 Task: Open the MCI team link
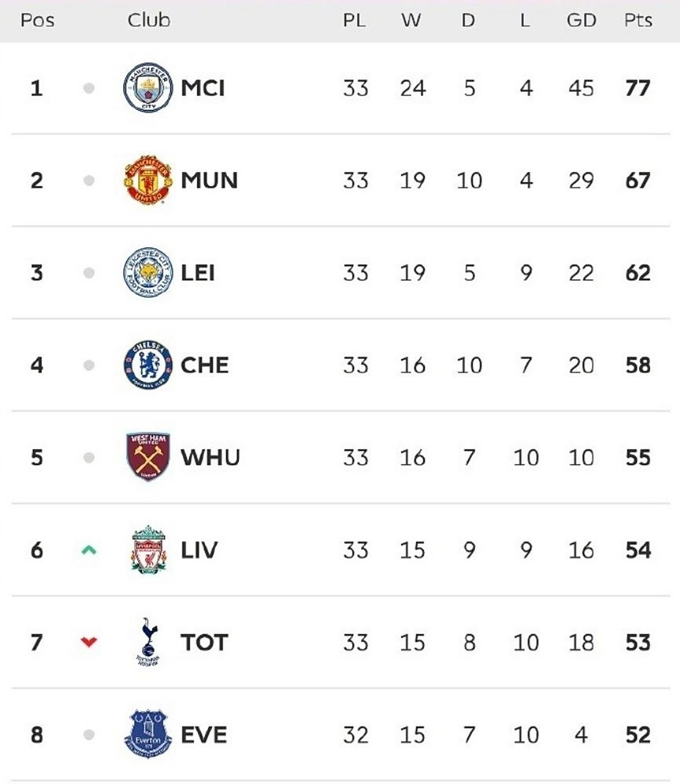[203, 88]
